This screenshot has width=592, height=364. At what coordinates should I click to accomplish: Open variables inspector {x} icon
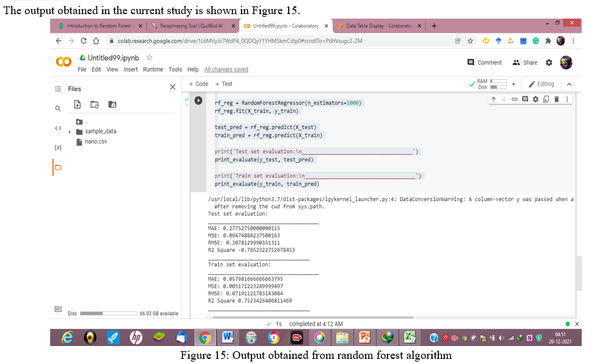pyautogui.click(x=58, y=148)
